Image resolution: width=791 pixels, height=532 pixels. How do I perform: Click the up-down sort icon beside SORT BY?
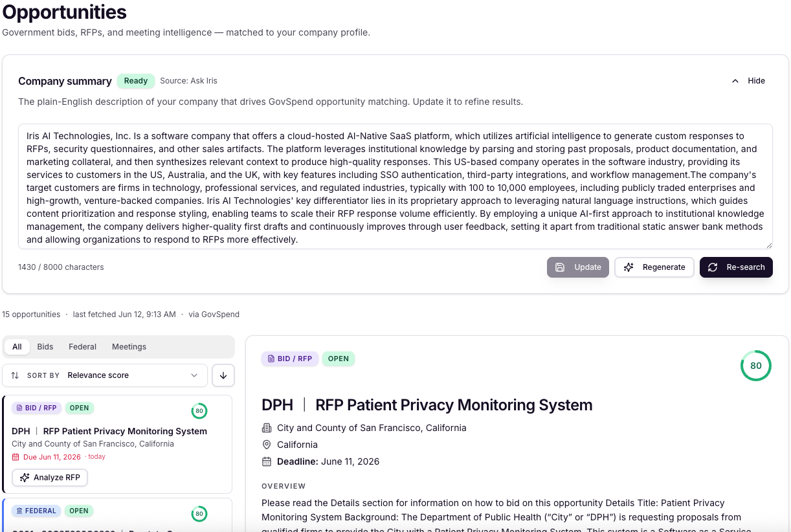coord(15,375)
